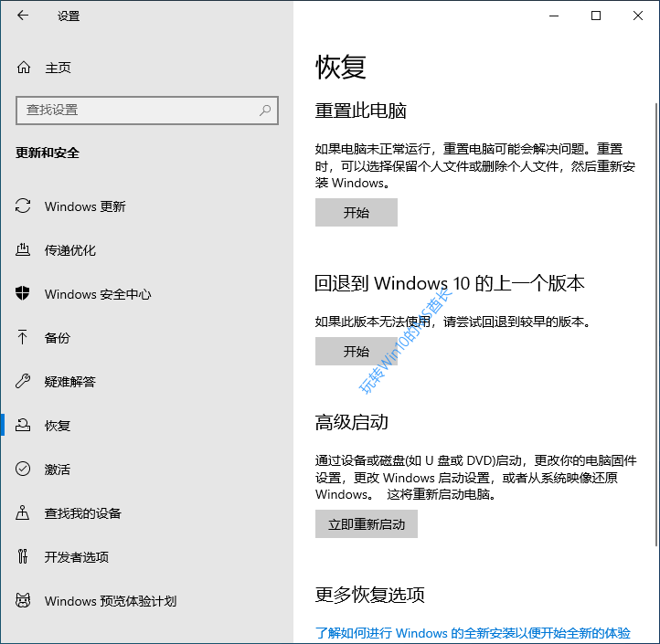Click 开始 under 重置此电脑
660x644 pixels.
(357, 213)
